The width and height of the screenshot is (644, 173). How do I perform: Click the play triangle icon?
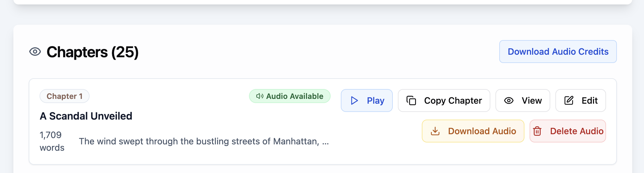pos(354,100)
